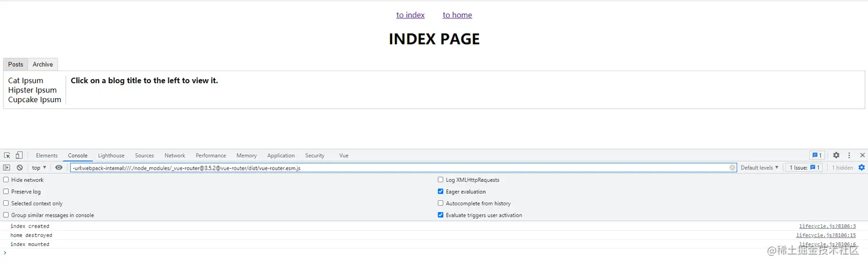868x265 pixels.
Task: Open the Cupcake Ipsum blog title
Action: [34, 100]
